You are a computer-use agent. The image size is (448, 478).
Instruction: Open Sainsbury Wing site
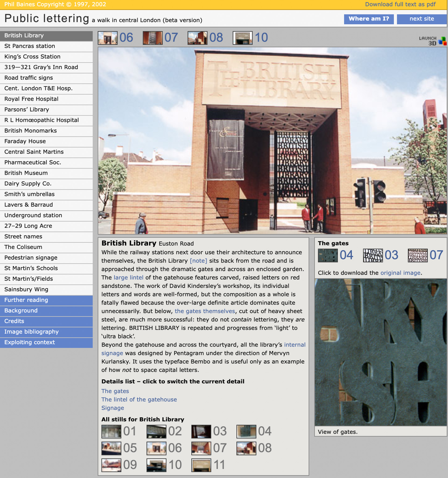click(46, 289)
